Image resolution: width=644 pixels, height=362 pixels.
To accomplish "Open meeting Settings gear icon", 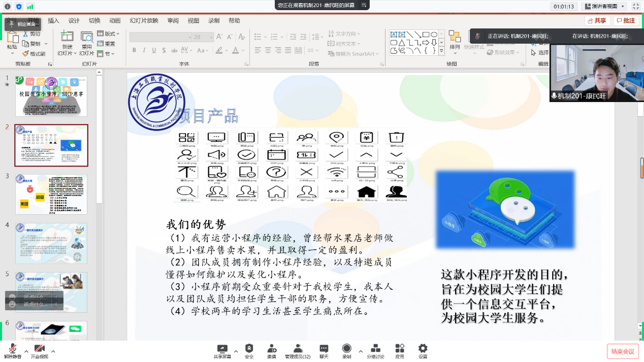I will pos(423,348).
